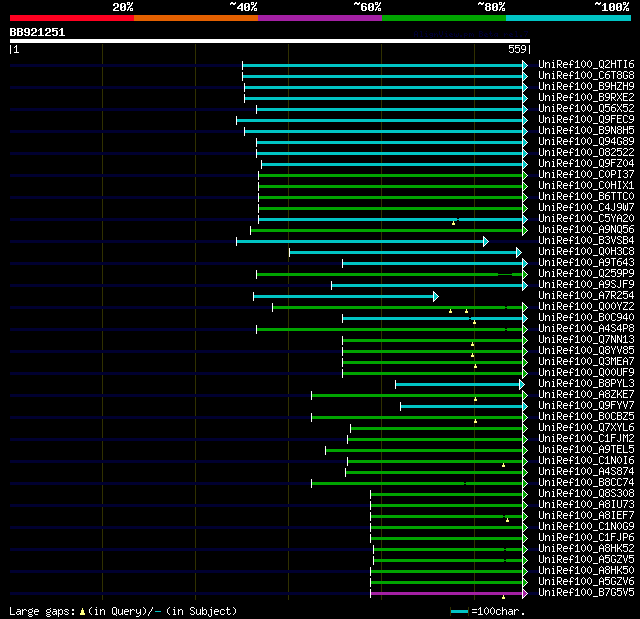Click the BB921251 query name
The image size is (640, 619).
[x=37, y=32]
